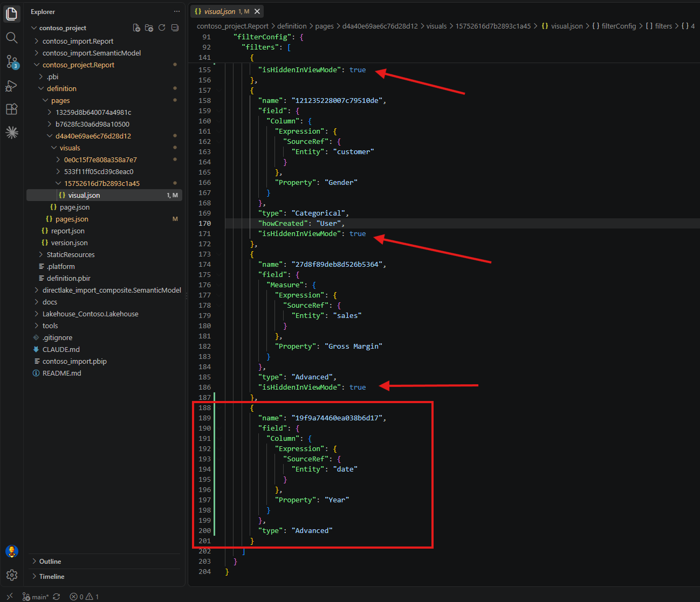Image resolution: width=700 pixels, height=602 pixels.
Task: Open the Extensions view icon
Action: tap(12, 109)
